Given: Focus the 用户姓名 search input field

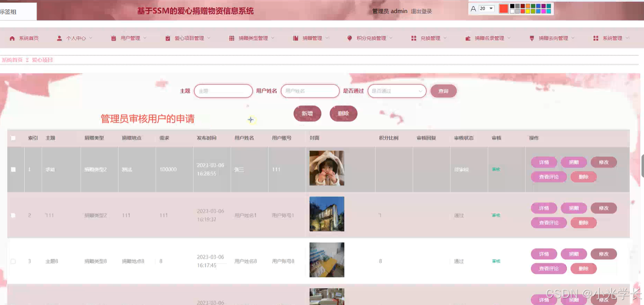Looking at the screenshot, I should click(x=310, y=91).
